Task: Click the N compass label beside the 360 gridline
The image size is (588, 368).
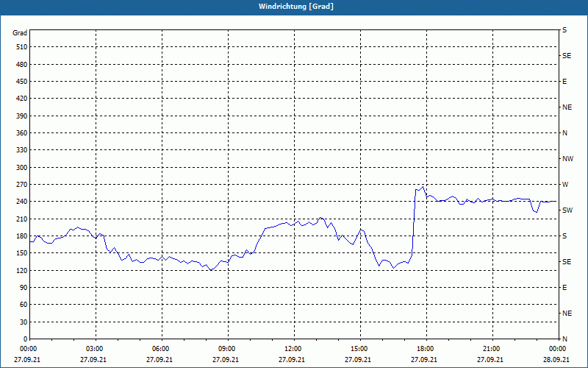Action: 564,133
